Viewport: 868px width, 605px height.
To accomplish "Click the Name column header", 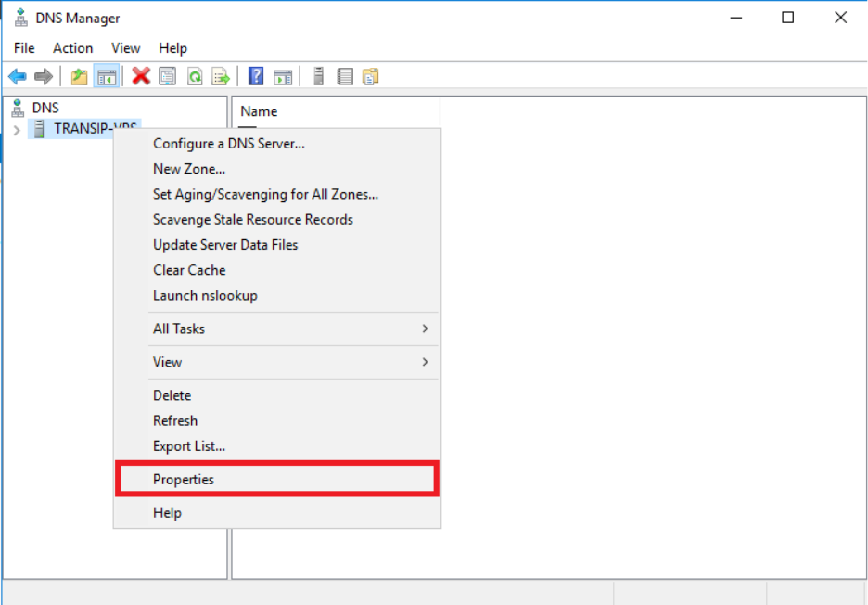I will [x=259, y=111].
